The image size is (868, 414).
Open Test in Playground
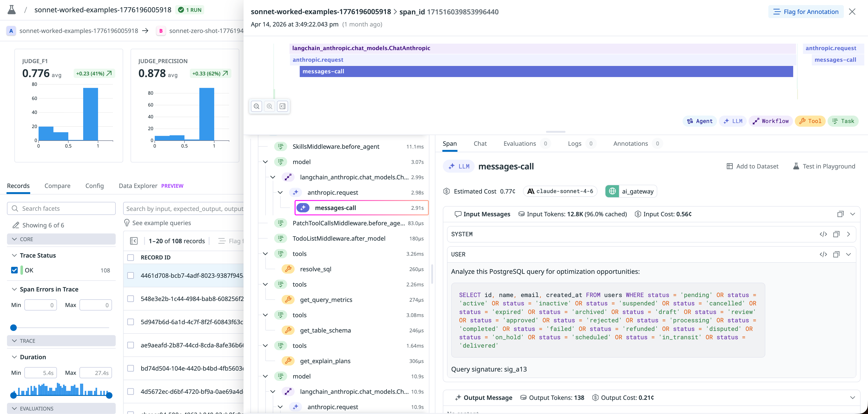pyautogui.click(x=824, y=166)
